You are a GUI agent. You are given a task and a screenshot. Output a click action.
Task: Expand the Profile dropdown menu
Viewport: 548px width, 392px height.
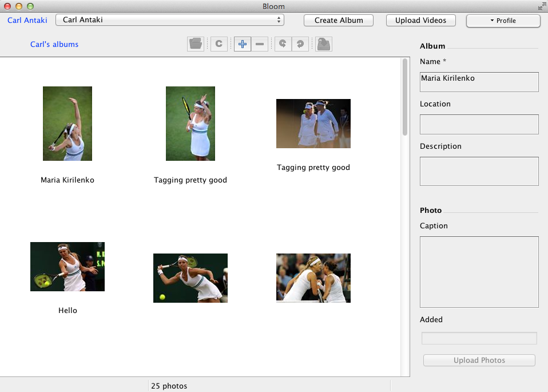tap(503, 21)
